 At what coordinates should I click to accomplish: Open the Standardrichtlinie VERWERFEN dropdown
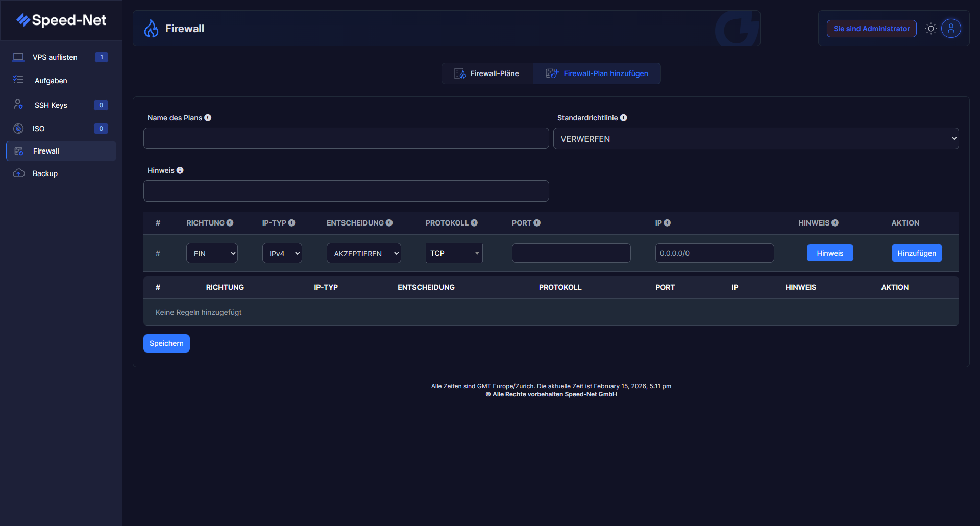pyautogui.click(x=756, y=138)
